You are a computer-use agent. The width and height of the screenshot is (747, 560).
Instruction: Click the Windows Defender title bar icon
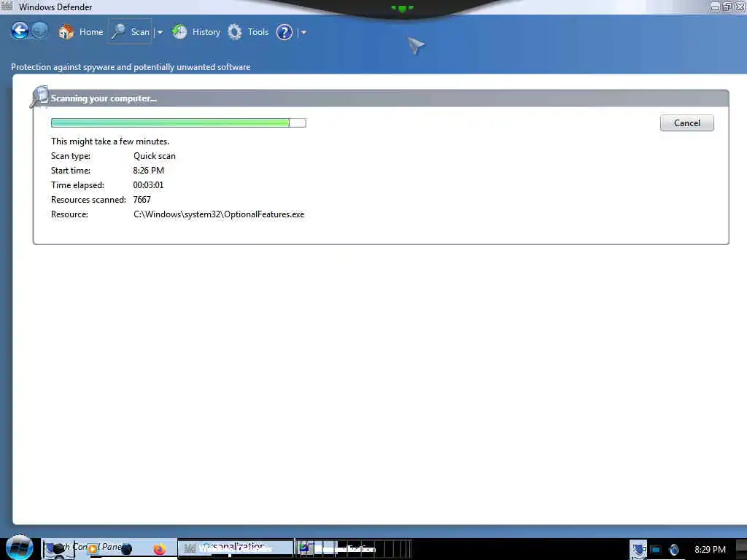click(7, 6)
